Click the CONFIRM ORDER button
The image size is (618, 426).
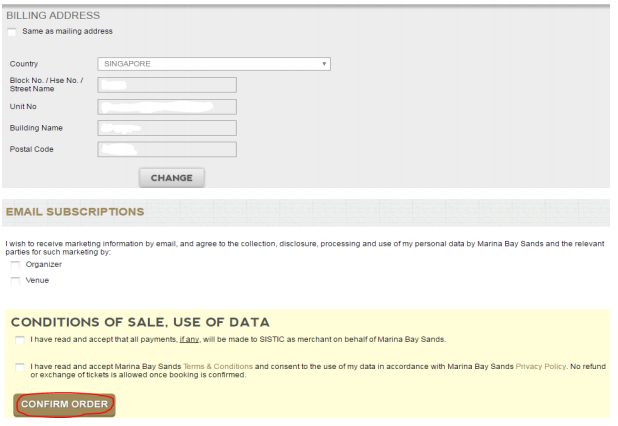64,404
